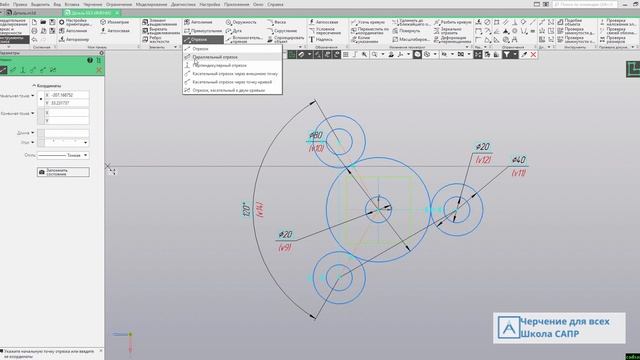Click the funnel filter icon in quick toolbar
Viewport: 640px width, 360px height.
click(x=507, y=54)
